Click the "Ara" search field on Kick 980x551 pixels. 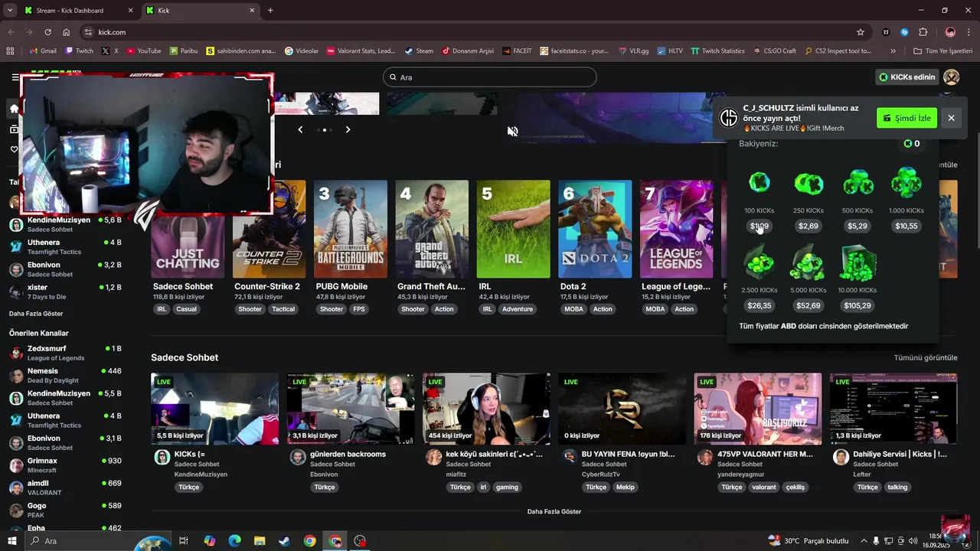pos(489,77)
